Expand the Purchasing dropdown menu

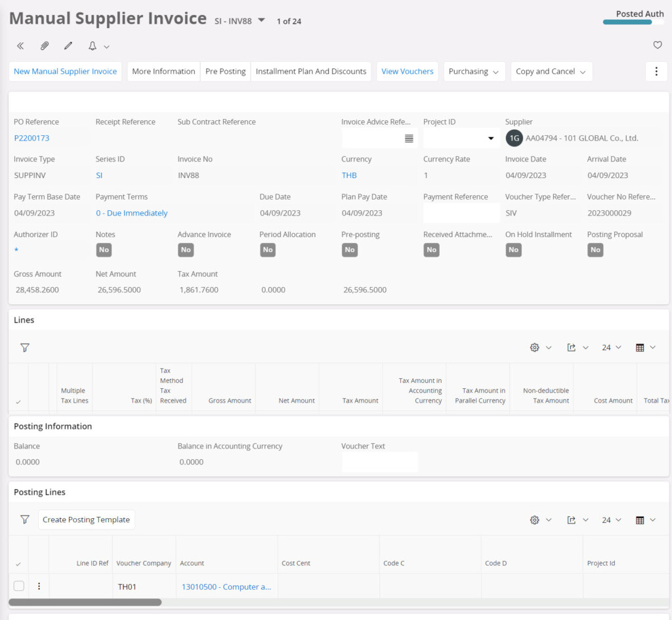tap(473, 72)
